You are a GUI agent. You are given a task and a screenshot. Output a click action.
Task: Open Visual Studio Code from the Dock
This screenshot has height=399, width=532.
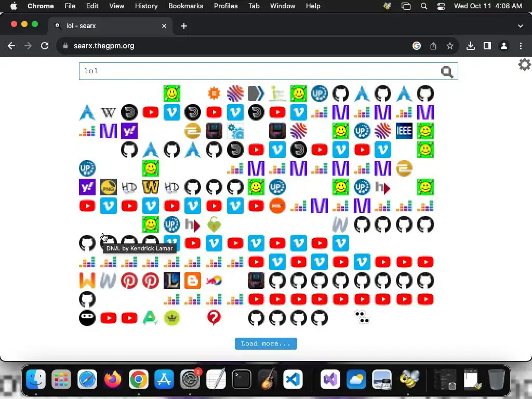293,379
